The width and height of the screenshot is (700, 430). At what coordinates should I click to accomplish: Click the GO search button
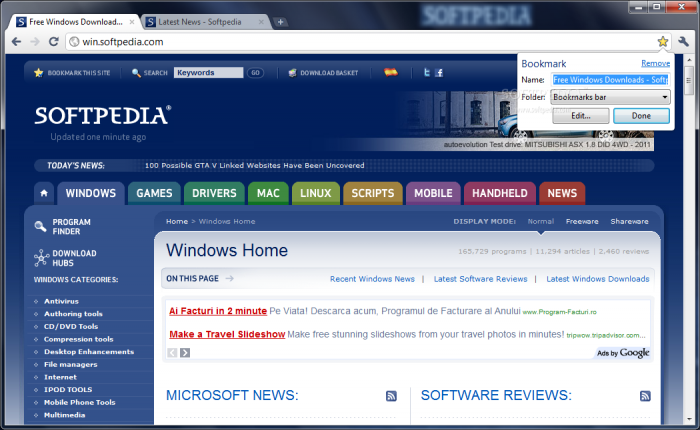pyautogui.click(x=255, y=72)
